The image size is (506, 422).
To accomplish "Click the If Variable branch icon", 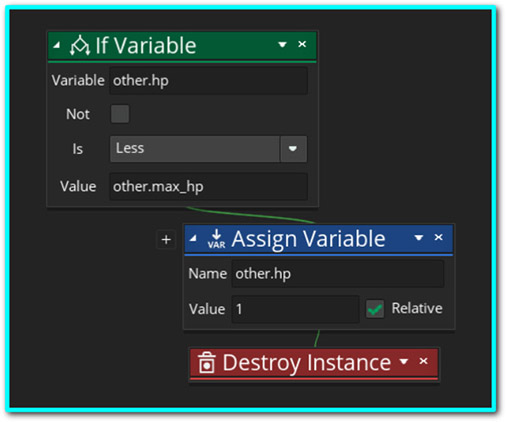I will (x=80, y=45).
